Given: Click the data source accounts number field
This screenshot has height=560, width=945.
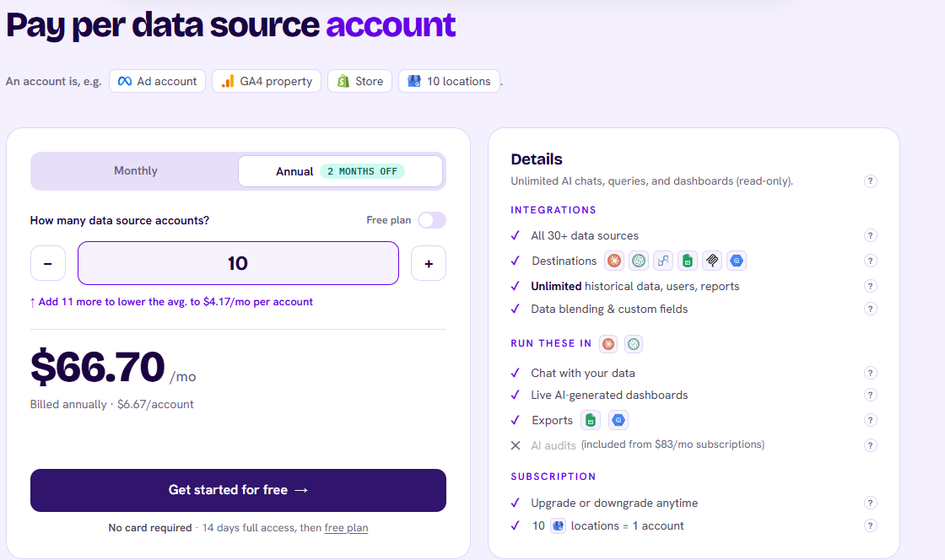Looking at the screenshot, I should [238, 263].
